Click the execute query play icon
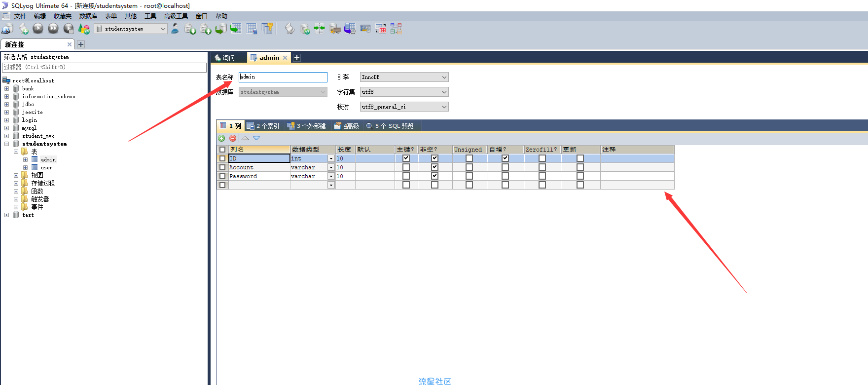868x385 pixels. click(38, 29)
